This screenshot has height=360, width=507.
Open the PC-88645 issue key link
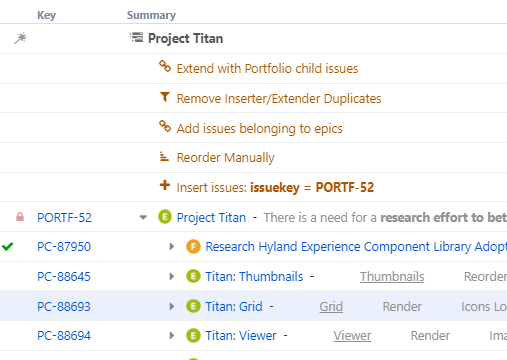pyautogui.click(x=64, y=276)
